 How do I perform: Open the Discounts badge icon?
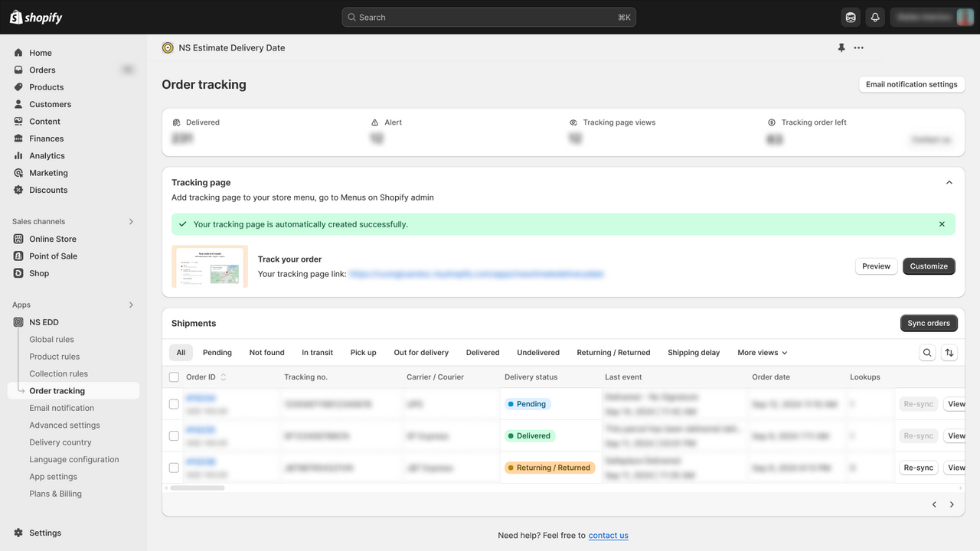[18, 190]
